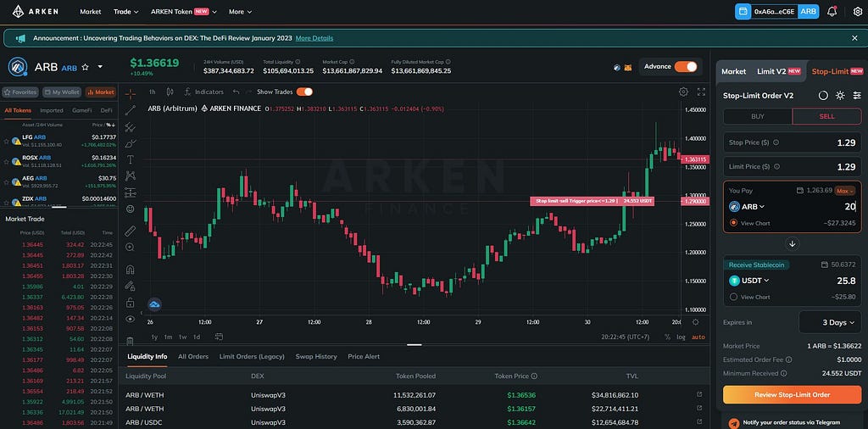Toggle magnet mode on the chart

[130, 270]
